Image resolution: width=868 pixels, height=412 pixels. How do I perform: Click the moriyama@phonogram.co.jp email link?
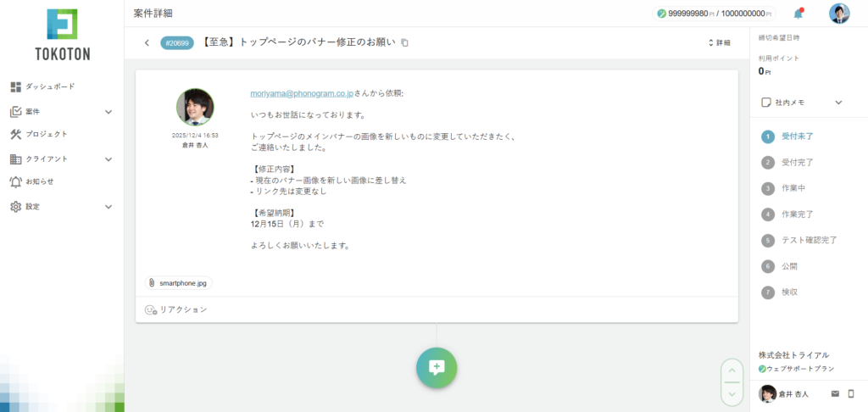[302, 93]
